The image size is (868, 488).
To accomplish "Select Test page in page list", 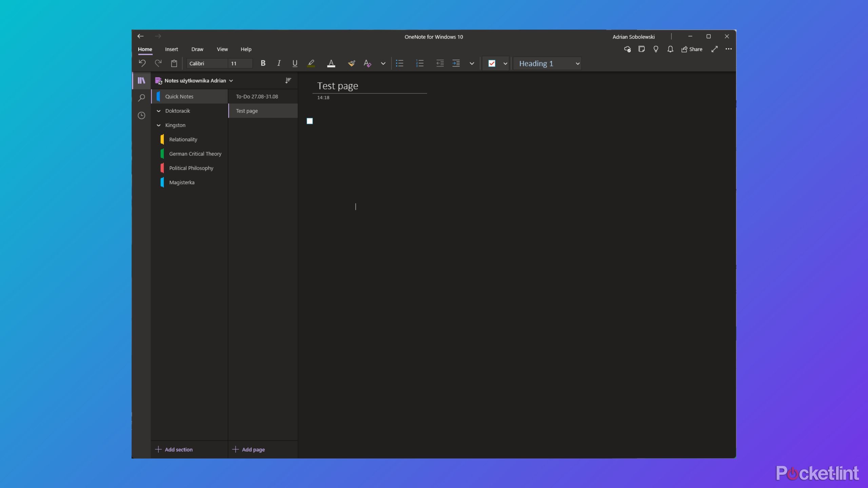I will pyautogui.click(x=263, y=111).
